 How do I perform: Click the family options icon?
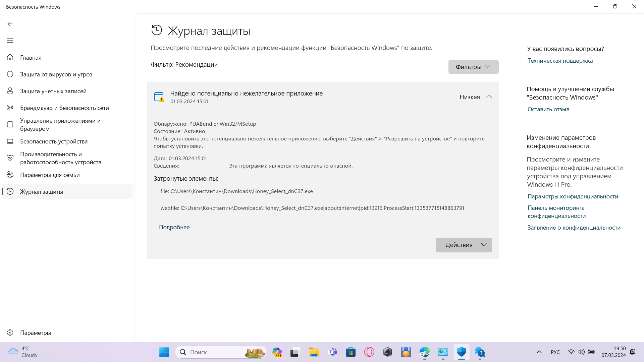click(x=10, y=175)
